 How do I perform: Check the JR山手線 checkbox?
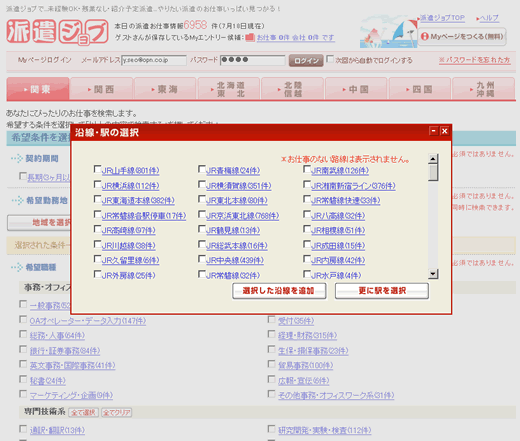click(97, 169)
